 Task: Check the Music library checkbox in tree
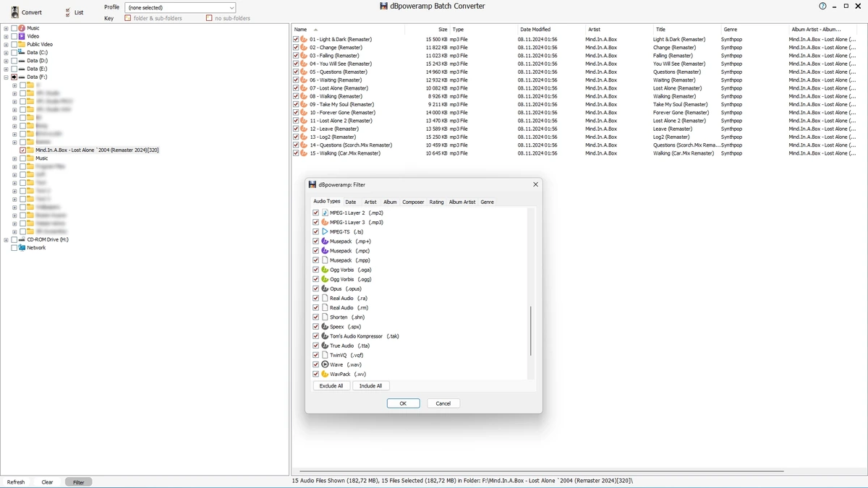[14, 28]
